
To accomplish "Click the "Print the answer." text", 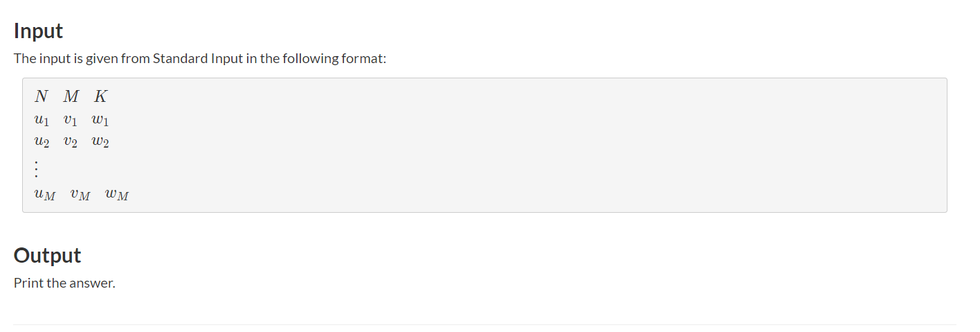I will point(64,283).
